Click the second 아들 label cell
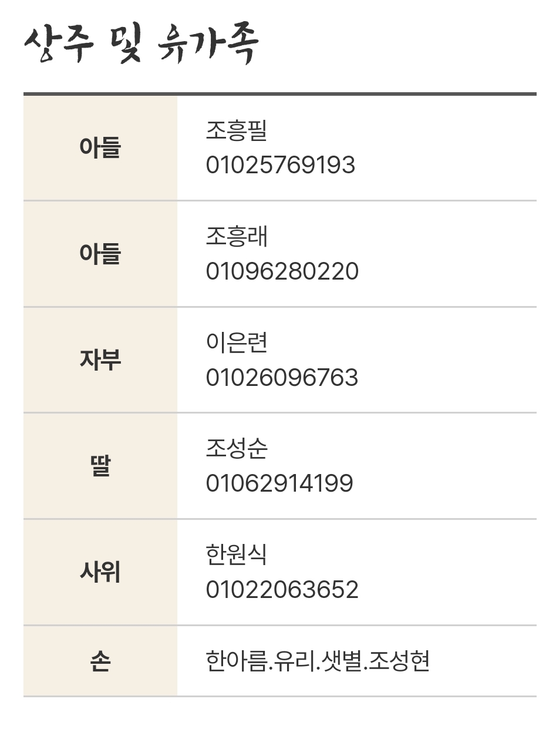Image resolution: width=556 pixels, height=756 pixels. [100, 254]
